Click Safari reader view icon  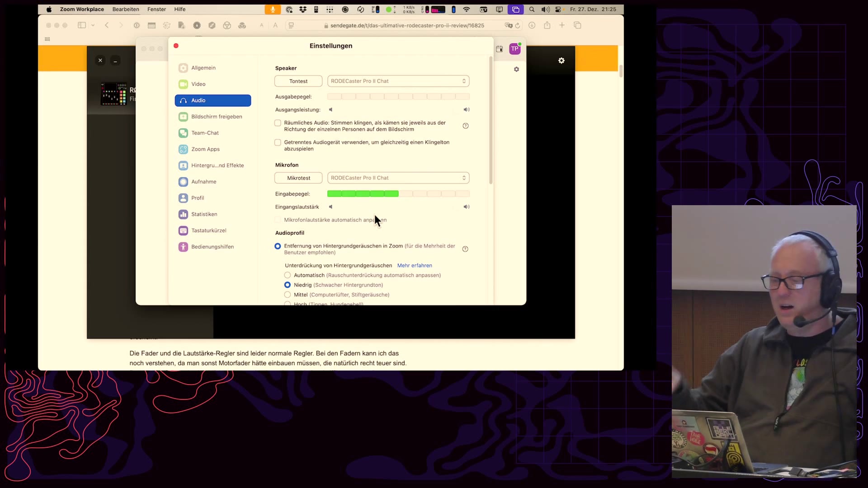(x=291, y=26)
